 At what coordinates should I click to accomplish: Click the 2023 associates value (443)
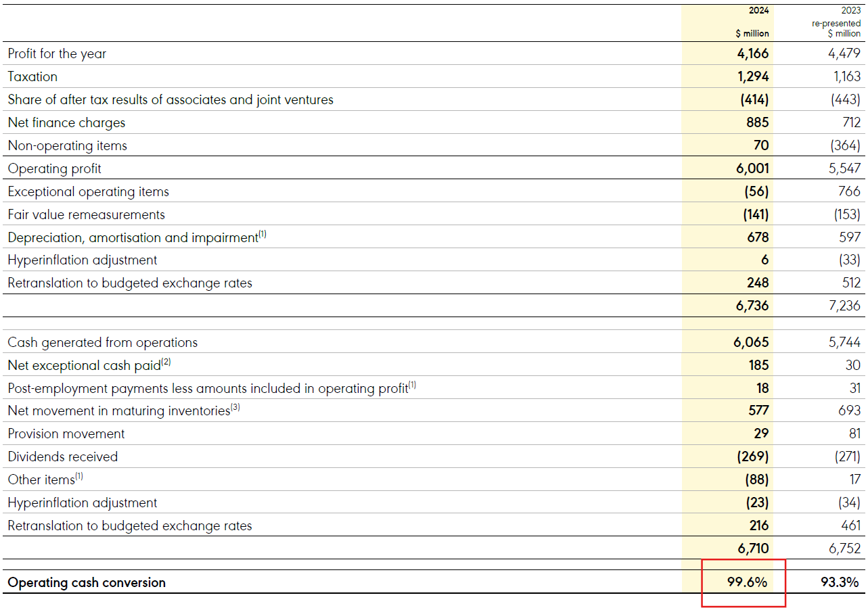(846, 99)
